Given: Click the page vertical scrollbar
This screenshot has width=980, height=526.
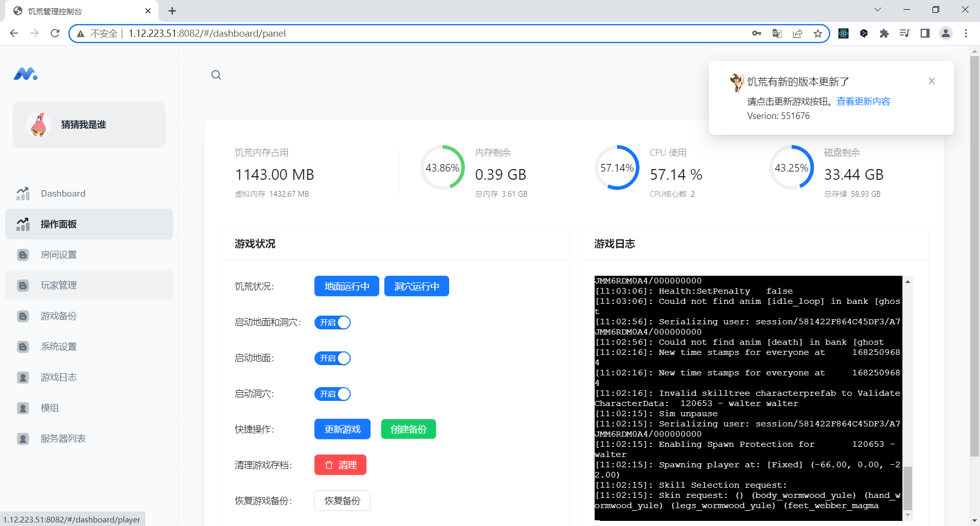Looking at the screenshot, I should (x=974, y=255).
